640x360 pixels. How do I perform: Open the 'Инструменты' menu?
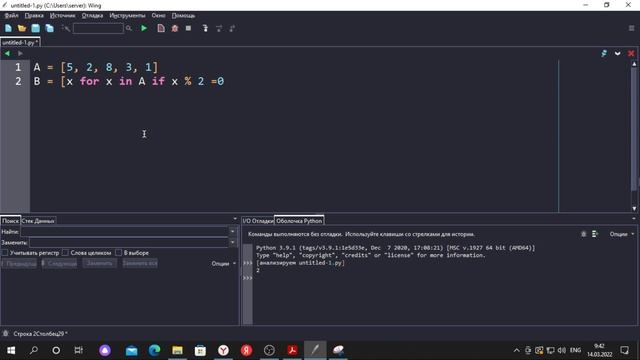(x=127, y=16)
